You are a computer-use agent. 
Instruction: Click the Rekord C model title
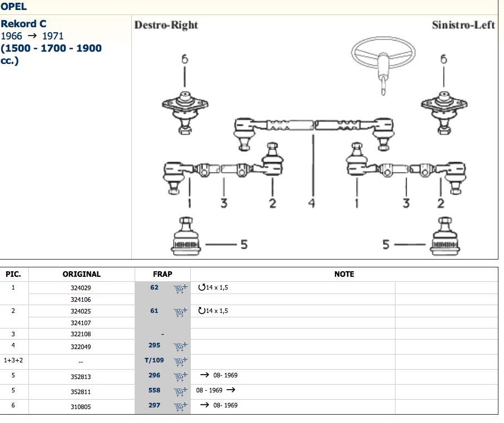pos(23,24)
